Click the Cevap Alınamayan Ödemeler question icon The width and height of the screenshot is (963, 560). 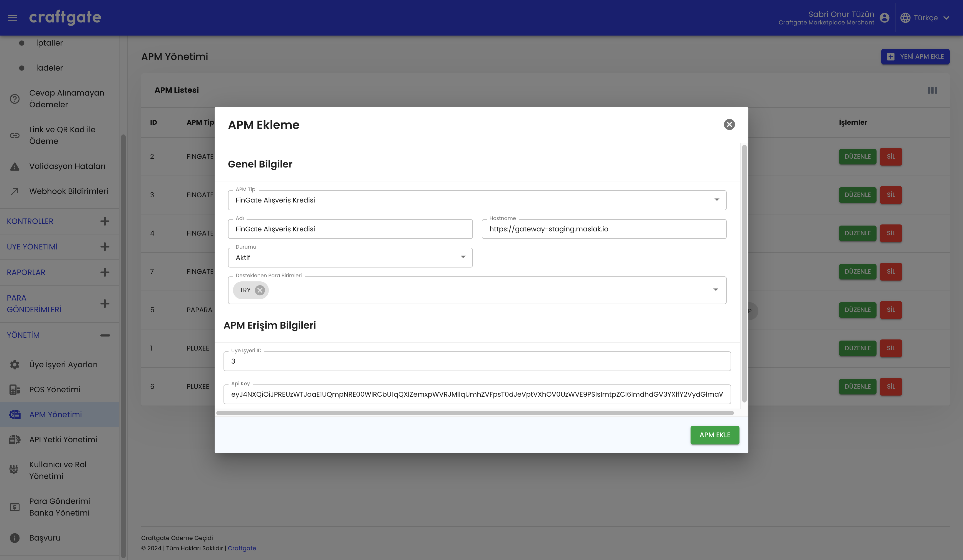[x=14, y=99]
